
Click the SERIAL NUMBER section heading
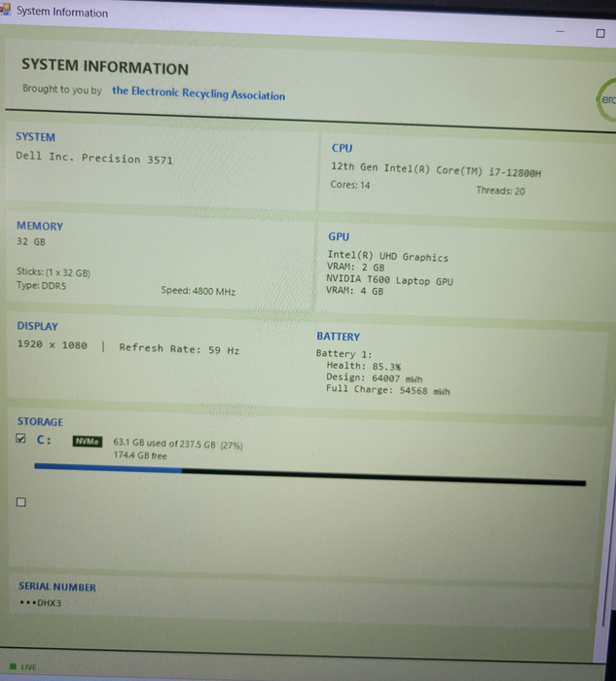click(x=57, y=587)
